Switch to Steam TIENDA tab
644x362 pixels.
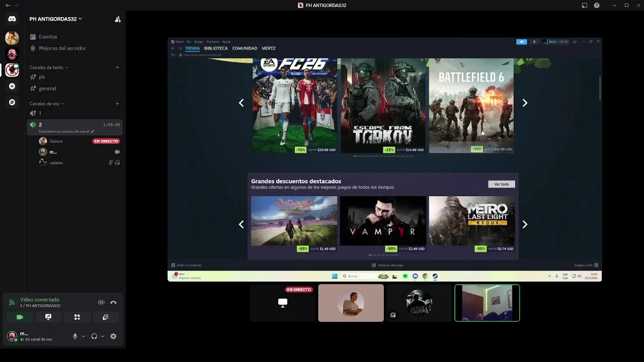(x=192, y=48)
